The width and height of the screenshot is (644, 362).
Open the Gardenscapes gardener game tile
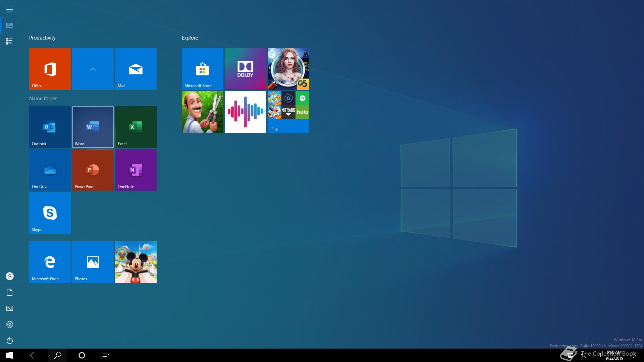203,112
